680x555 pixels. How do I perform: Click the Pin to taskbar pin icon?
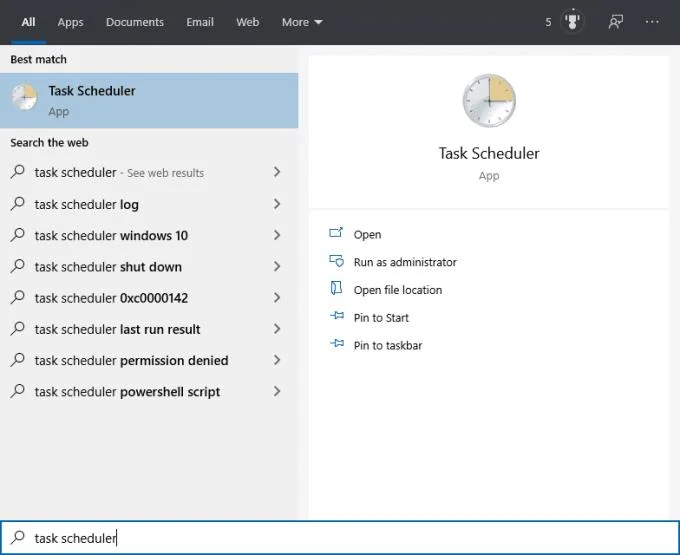(x=337, y=344)
